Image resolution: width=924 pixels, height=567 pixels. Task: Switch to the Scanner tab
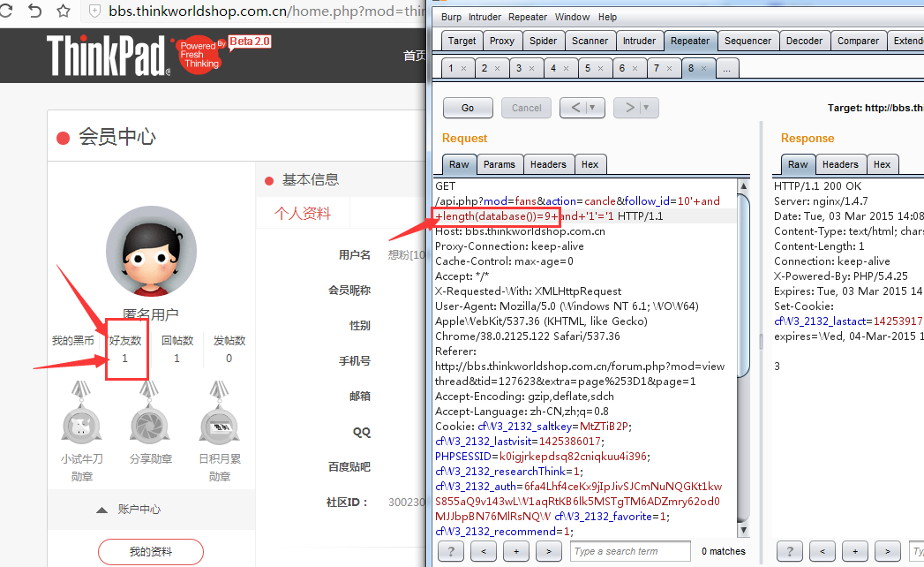590,41
